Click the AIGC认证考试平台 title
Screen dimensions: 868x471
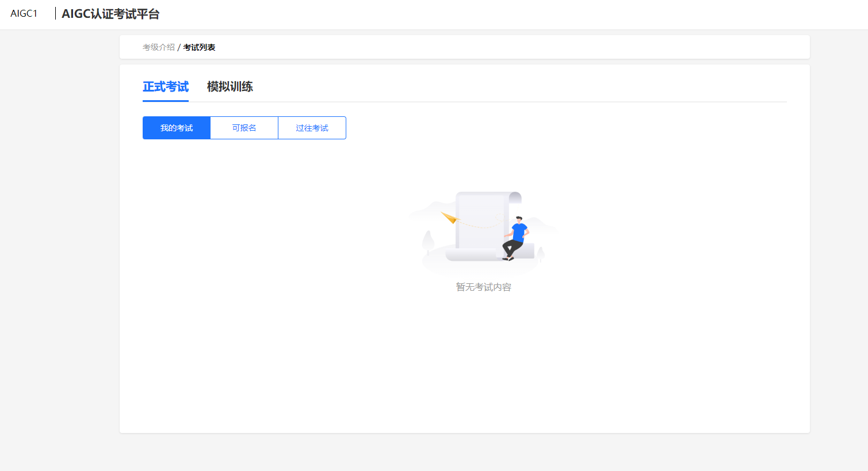(110, 14)
